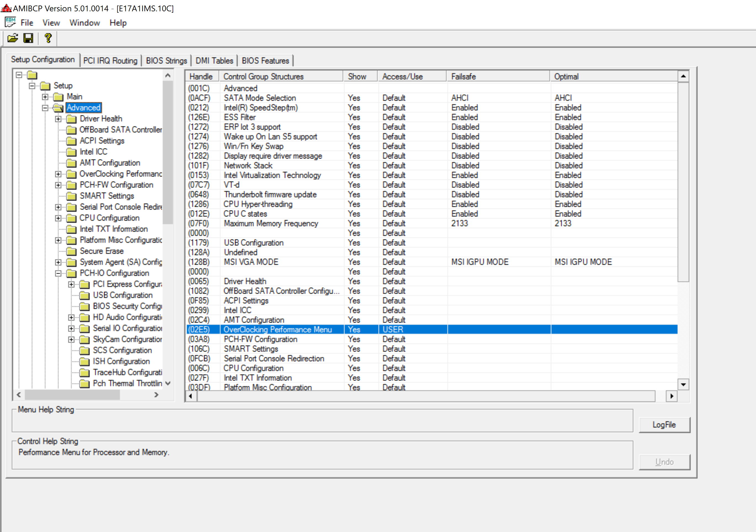Click the LogFile button
756x532 pixels.
(664, 425)
